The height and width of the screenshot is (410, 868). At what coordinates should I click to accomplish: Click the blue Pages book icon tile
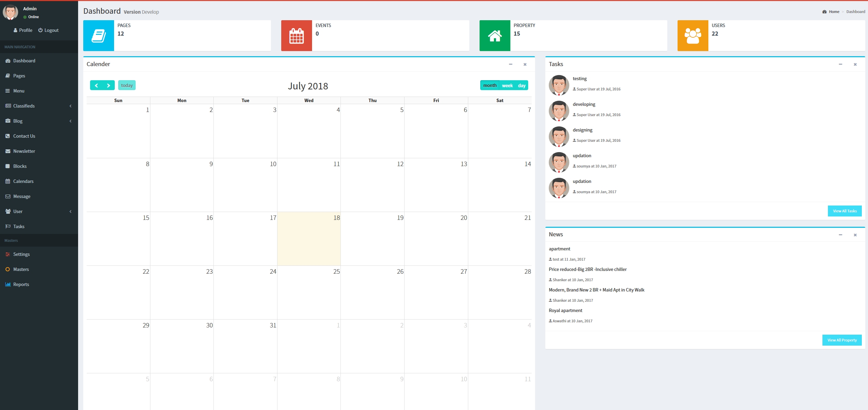99,36
